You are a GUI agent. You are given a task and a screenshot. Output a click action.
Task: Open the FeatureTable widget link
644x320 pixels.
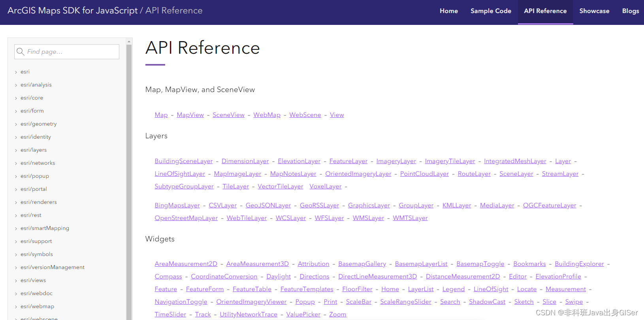click(252, 289)
